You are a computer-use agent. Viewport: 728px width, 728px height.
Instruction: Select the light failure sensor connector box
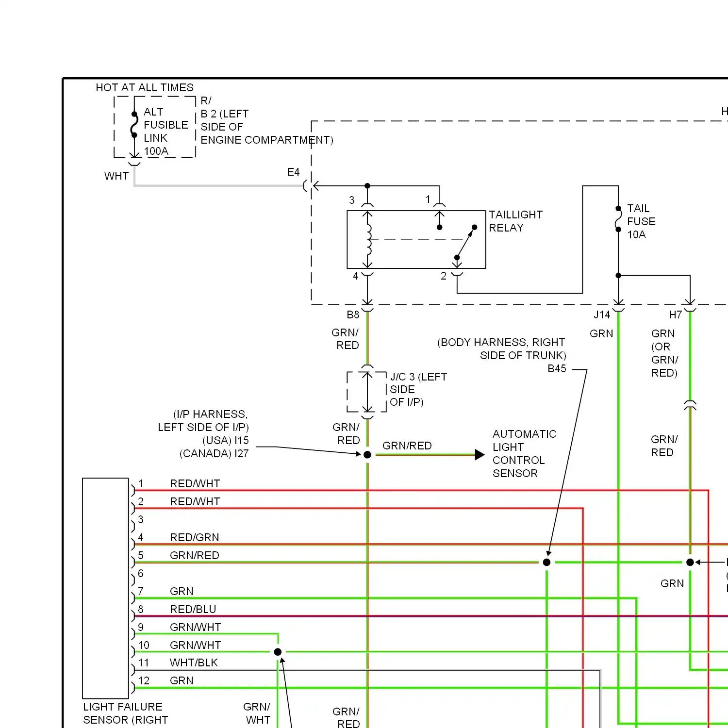point(106,588)
